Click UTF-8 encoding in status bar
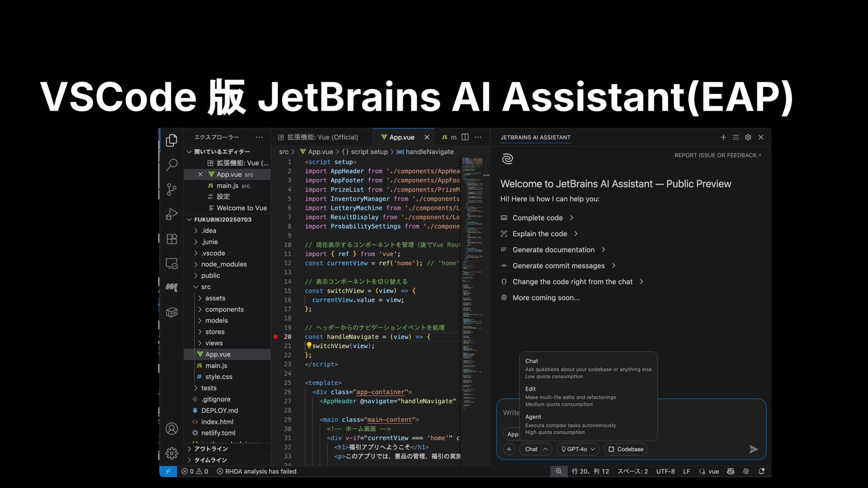868x488 pixels. pos(665,471)
